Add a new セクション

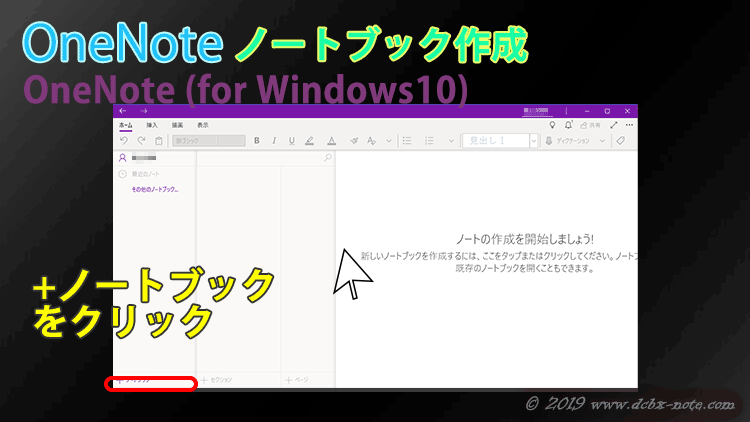coord(217,380)
